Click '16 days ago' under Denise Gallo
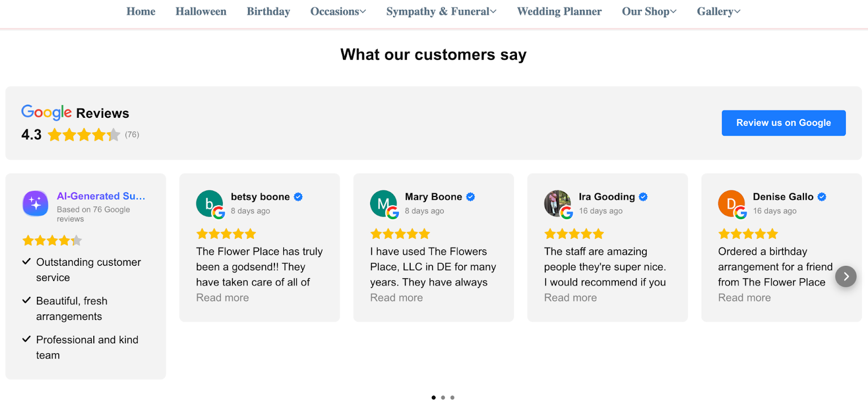 [775, 211]
